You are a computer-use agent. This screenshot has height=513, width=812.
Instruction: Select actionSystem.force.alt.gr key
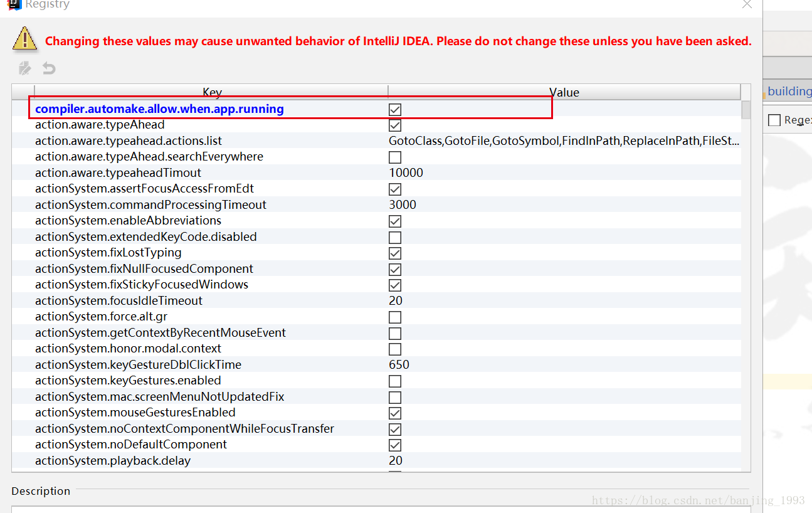pyautogui.click(x=101, y=317)
